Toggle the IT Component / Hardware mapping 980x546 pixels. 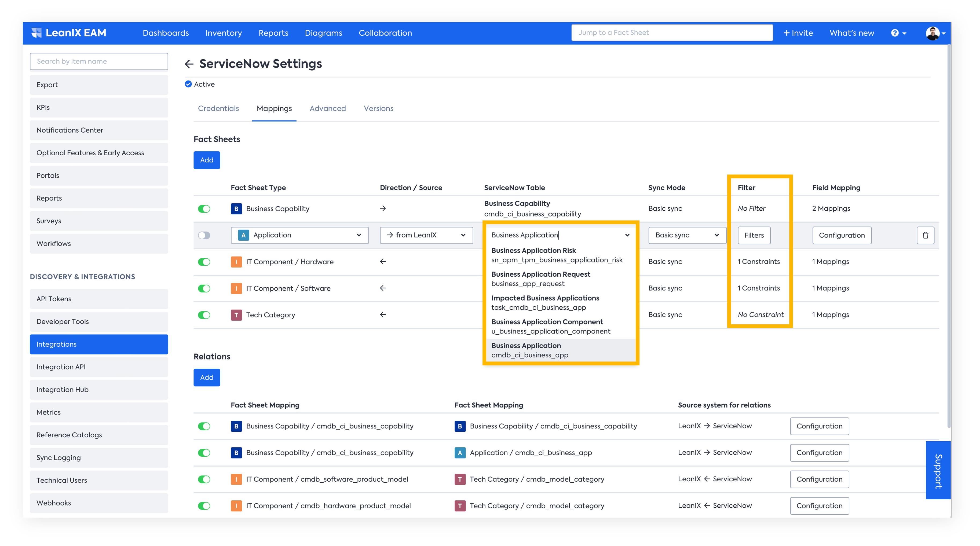pyautogui.click(x=204, y=262)
